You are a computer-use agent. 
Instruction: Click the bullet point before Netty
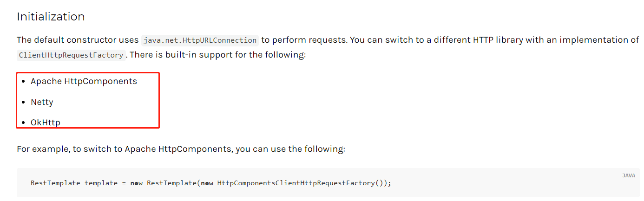coord(24,103)
